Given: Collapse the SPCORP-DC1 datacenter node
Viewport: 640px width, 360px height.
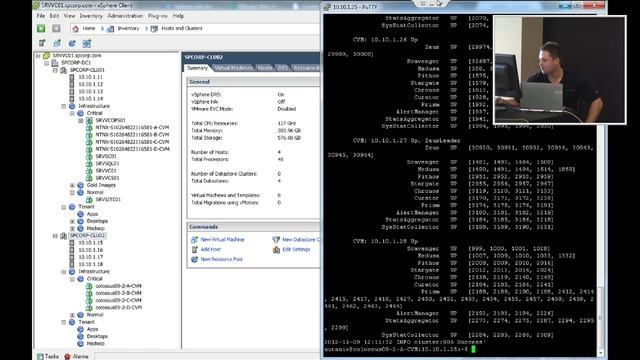Looking at the screenshot, I should [x=47, y=63].
